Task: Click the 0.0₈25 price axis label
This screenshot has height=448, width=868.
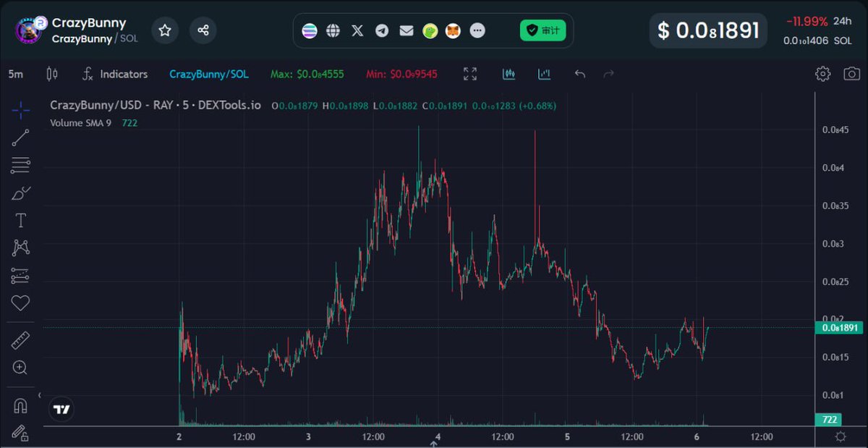Action: [835, 282]
